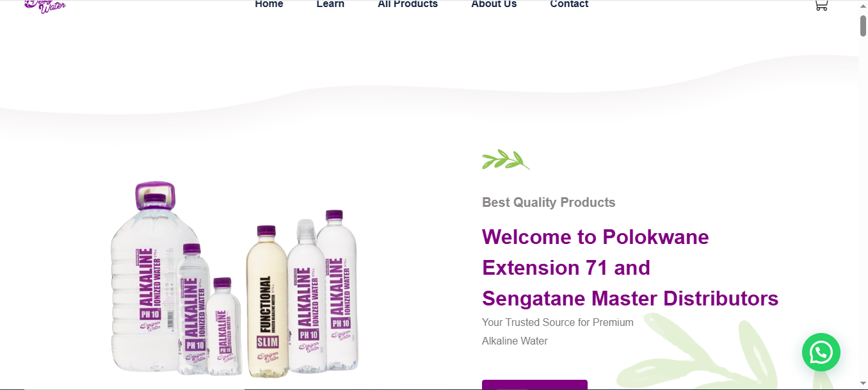Screen dimensions: 868x390
Task: Open the Learn menu item
Action: 330,4
